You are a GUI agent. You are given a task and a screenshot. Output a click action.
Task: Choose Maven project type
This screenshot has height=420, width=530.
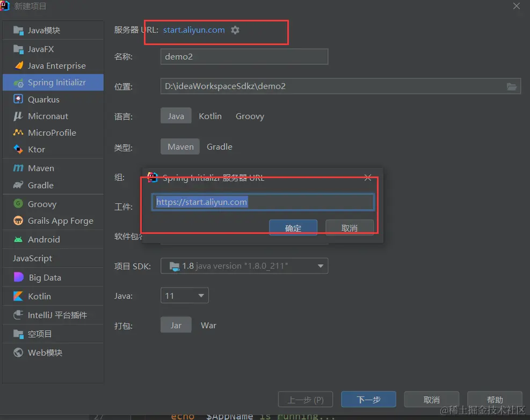pyautogui.click(x=180, y=146)
